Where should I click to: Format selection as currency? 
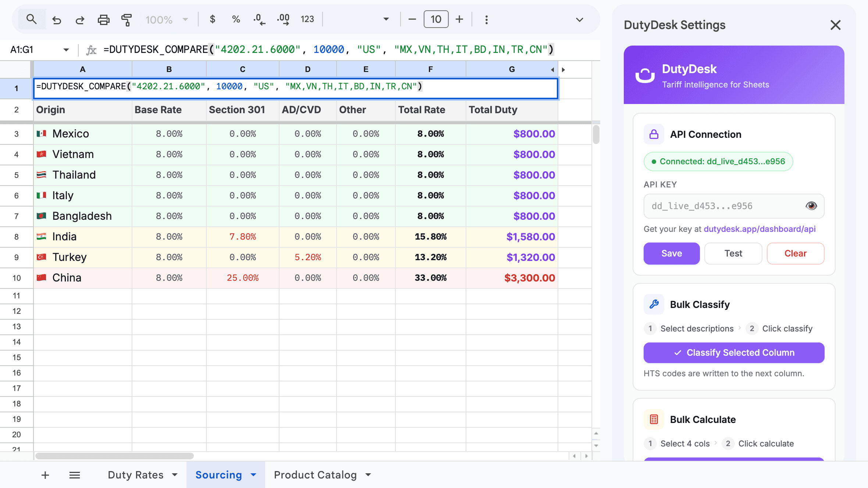[x=213, y=19]
